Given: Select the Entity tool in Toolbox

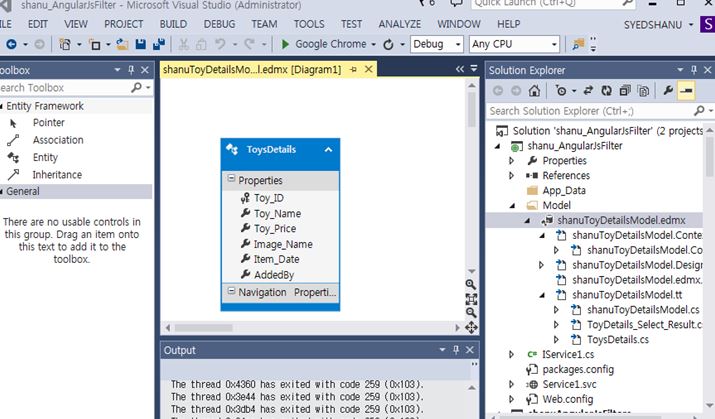Looking at the screenshot, I should [45, 157].
